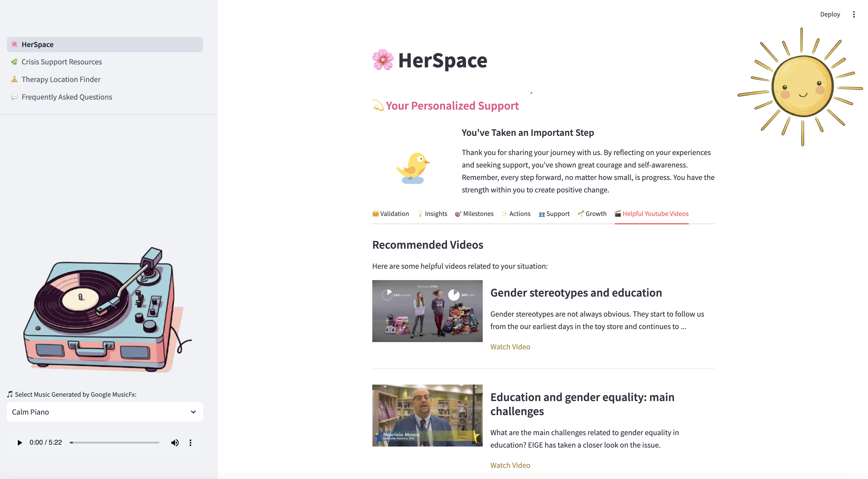
Task: Open the Growth tab
Action: [592, 214]
